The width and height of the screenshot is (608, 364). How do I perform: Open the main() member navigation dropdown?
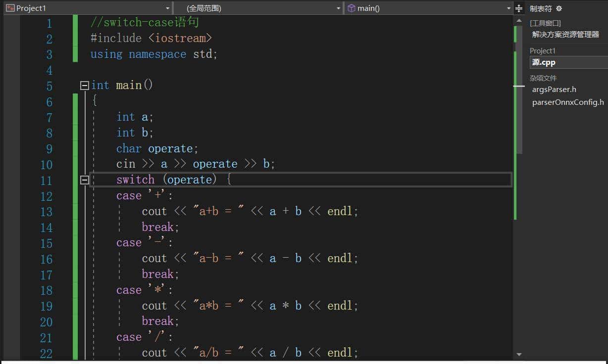508,8
